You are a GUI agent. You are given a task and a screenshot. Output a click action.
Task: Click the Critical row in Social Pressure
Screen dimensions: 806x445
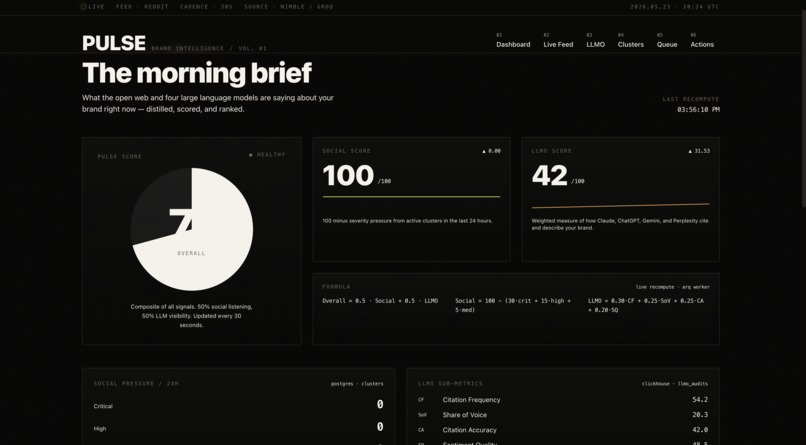pyautogui.click(x=239, y=405)
